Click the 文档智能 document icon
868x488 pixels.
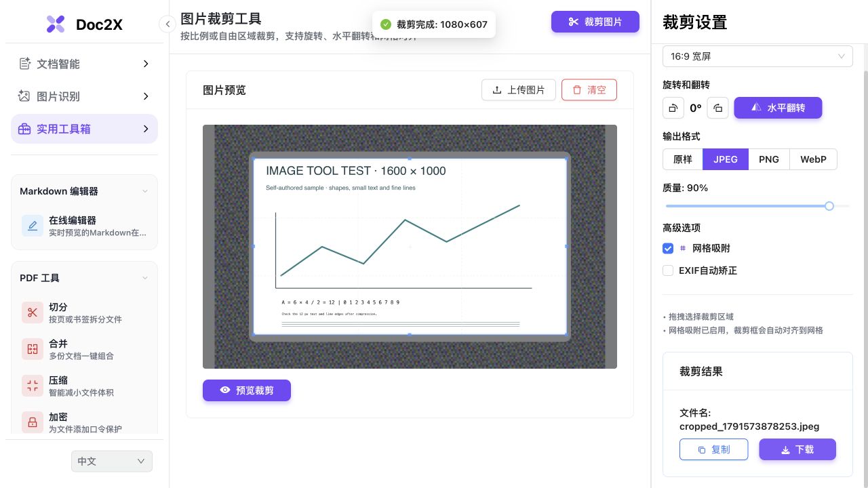coord(25,64)
